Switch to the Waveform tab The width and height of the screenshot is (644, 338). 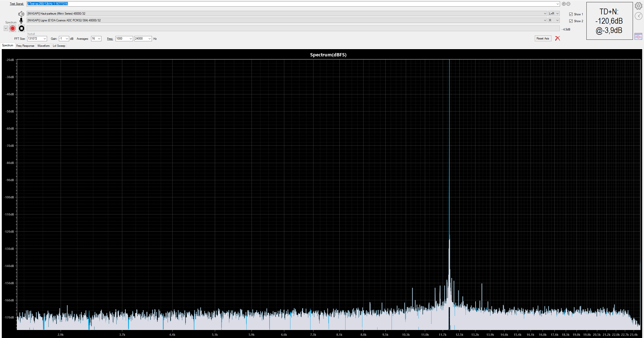[x=44, y=46]
